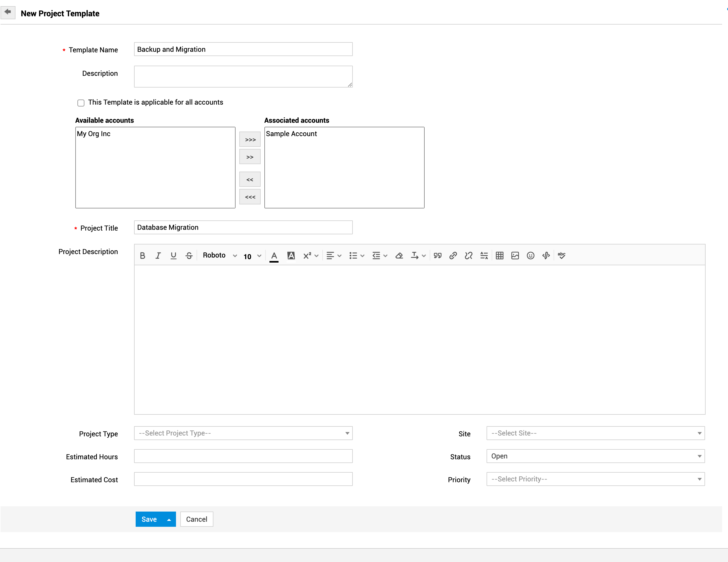Open the Roboto font family dropdown

(x=220, y=255)
